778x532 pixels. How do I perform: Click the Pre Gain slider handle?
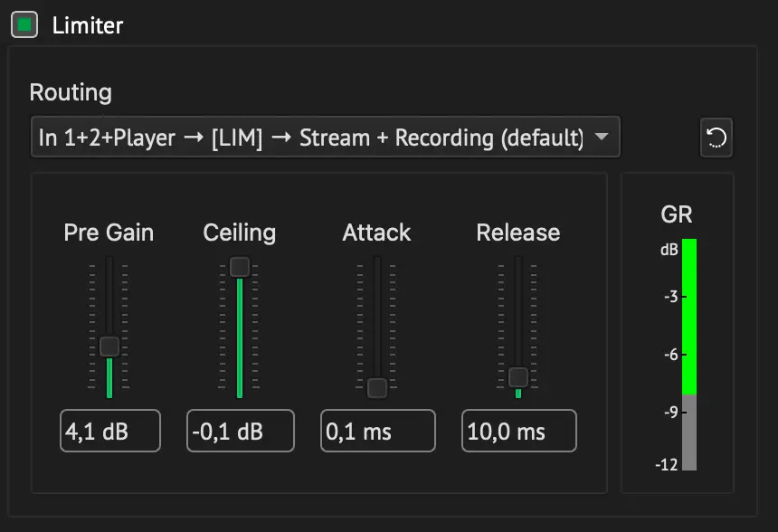point(109,347)
